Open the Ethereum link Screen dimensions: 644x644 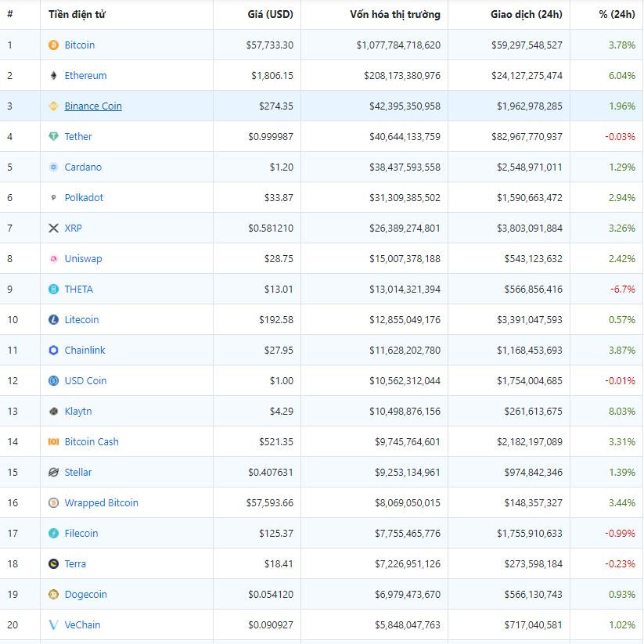85,76
